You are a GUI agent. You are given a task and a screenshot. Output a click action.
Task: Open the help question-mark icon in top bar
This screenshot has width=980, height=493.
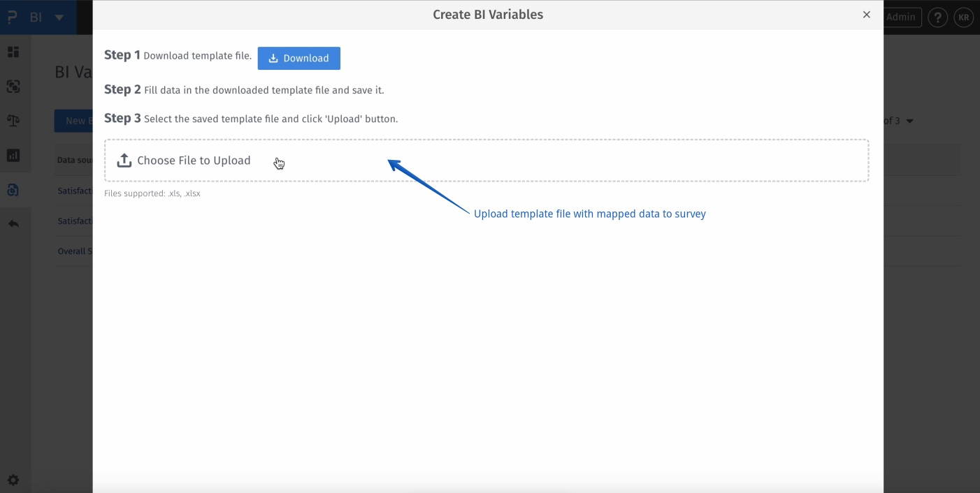point(938,17)
